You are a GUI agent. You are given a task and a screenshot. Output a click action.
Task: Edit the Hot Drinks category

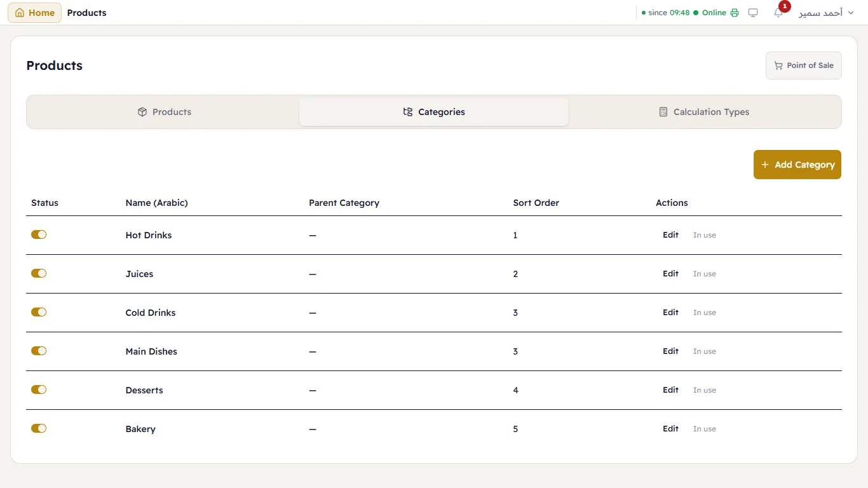(671, 235)
